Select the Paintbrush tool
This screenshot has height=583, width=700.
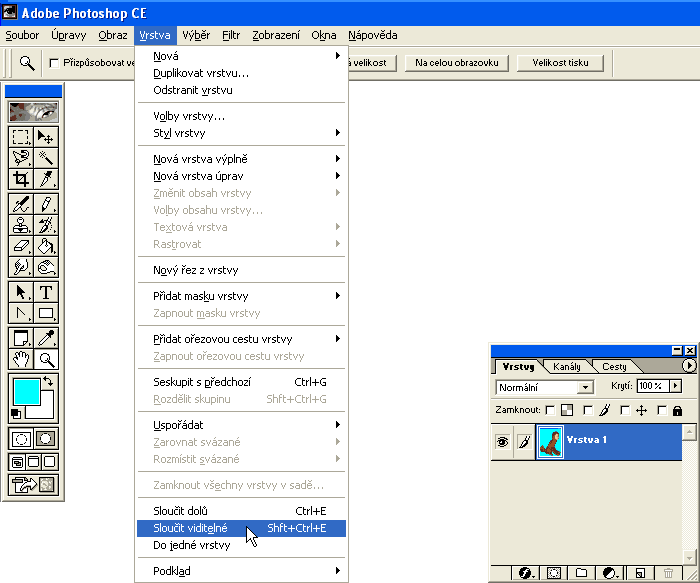pos(46,204)
